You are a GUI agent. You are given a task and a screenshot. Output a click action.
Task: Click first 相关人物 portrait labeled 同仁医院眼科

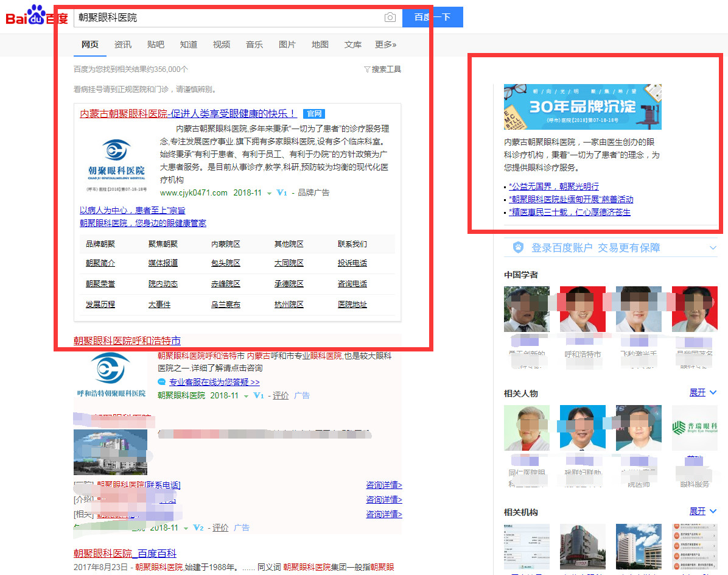(x=527, y=428)
